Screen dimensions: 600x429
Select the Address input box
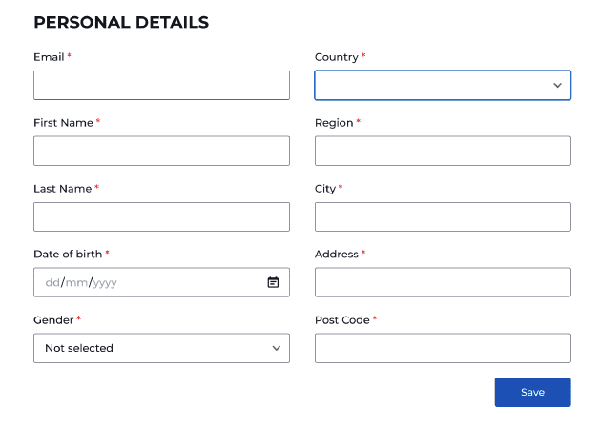point(442,282)
